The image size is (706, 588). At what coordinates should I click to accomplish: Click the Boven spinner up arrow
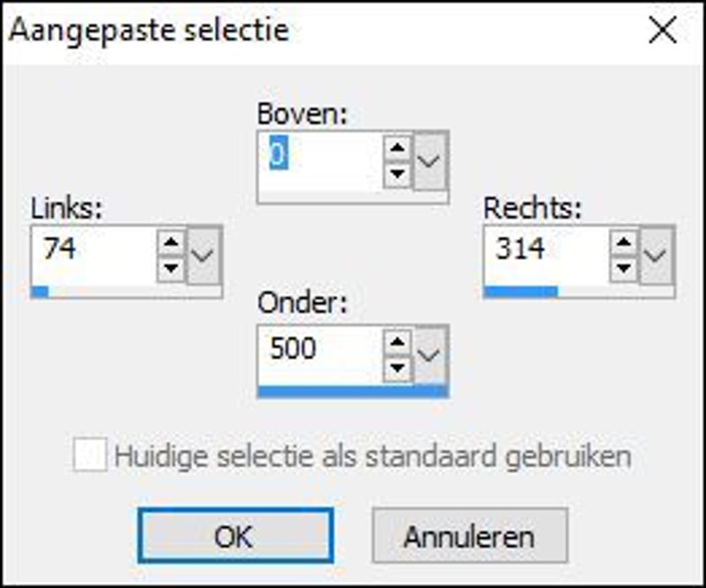(398, 147)
